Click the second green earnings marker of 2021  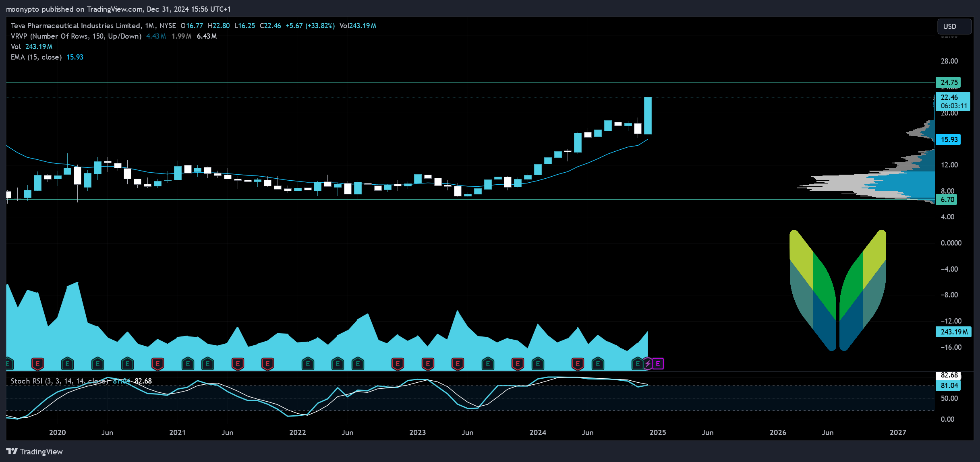207,364
